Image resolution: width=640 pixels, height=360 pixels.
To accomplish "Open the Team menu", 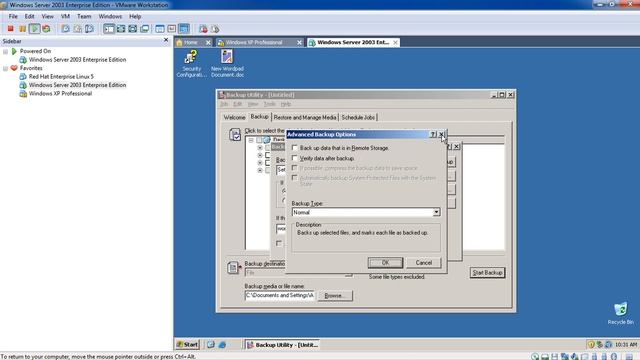I will click(x=84, y=16).
